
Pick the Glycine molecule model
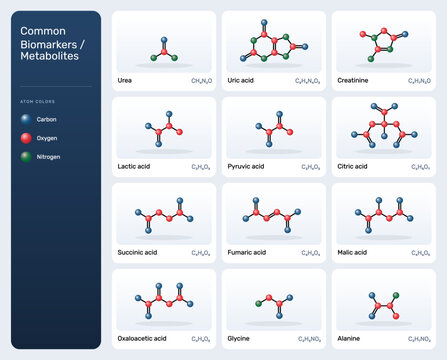coord(274,306)
